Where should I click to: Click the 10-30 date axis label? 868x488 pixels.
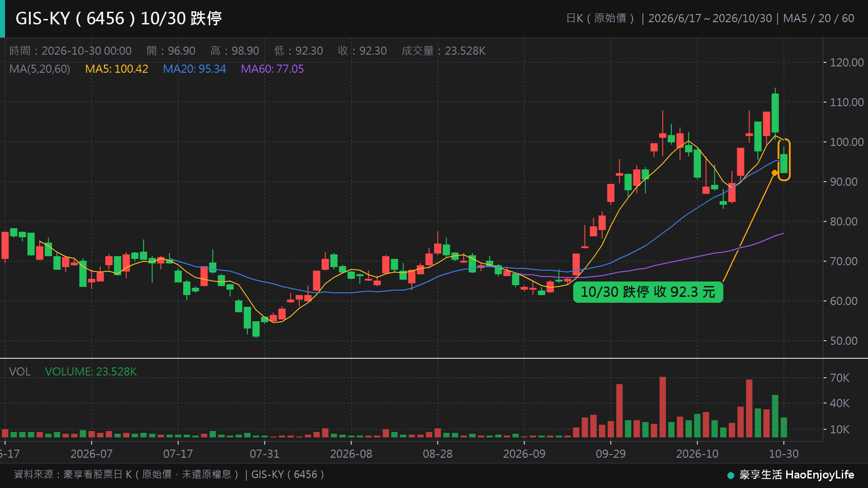point(784,454)
